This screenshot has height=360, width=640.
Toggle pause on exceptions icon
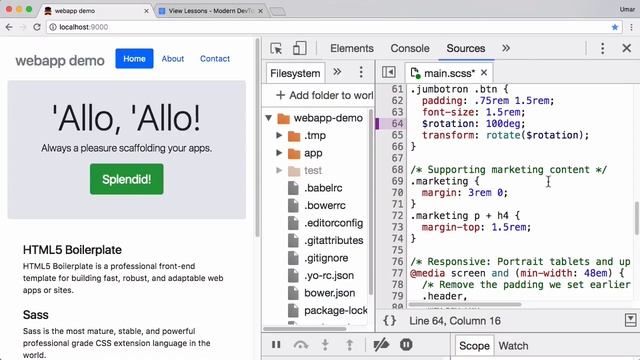click(x=406, y=345)
